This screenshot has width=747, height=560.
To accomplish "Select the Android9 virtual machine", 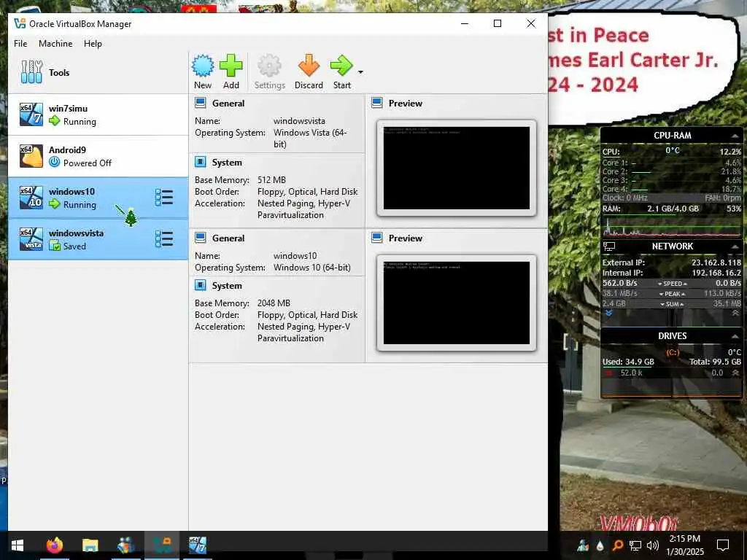I will 98,156.
